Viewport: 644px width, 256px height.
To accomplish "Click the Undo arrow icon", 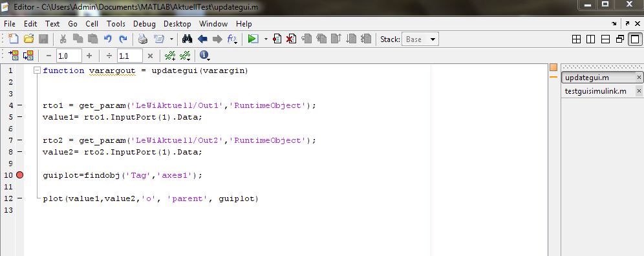I will point(107,39).
